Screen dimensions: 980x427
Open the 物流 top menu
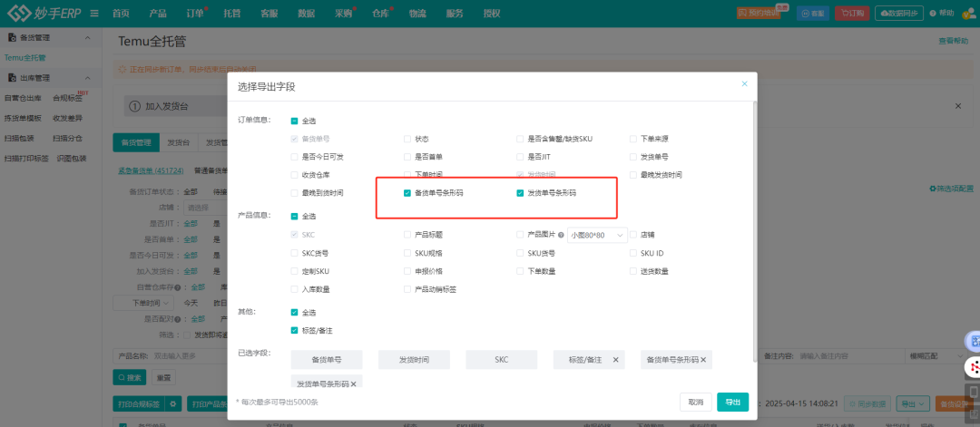coord(417,13)
